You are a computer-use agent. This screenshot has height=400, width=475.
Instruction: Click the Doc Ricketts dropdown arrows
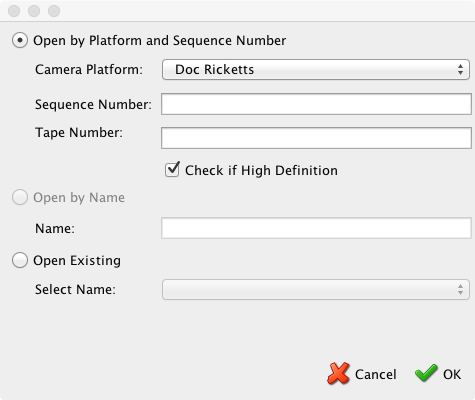[460, 70]
